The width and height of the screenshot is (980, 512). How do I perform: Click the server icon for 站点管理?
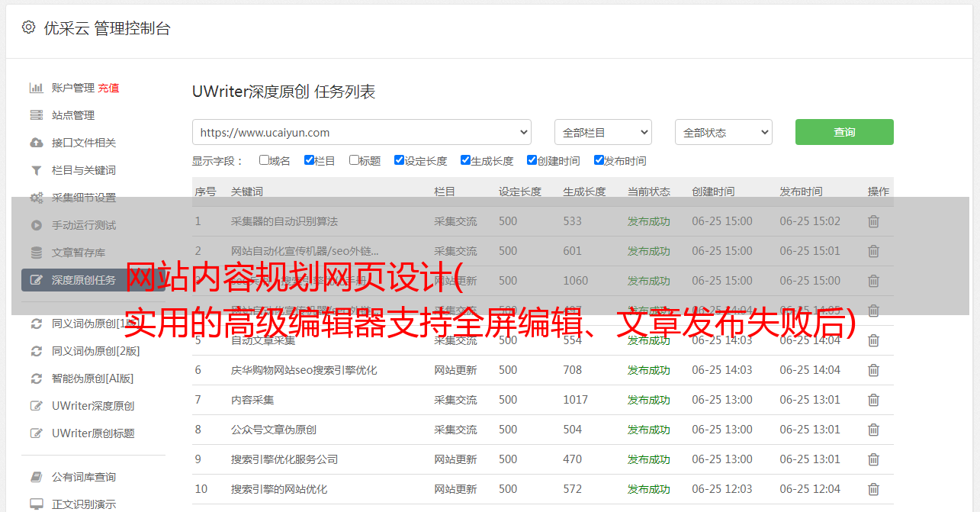(x=36, y=115)
